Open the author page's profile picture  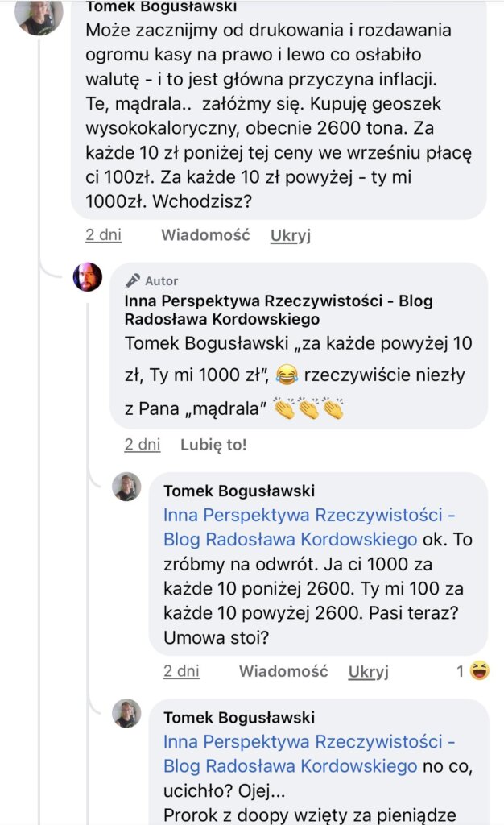click(88, 277)
